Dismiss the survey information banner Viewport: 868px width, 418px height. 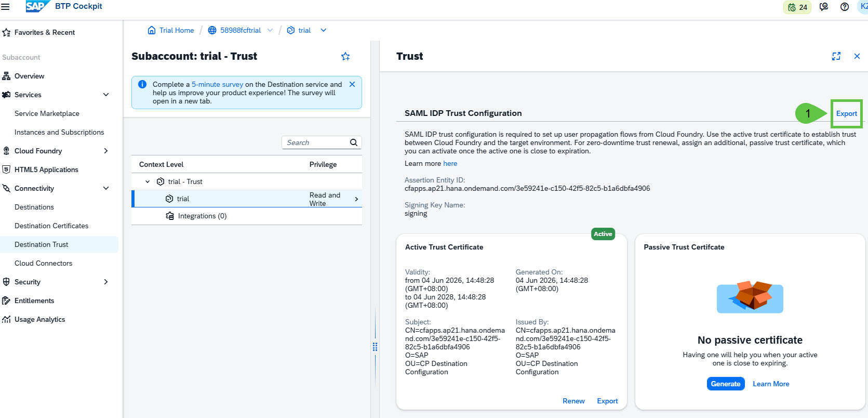(352, 84)
